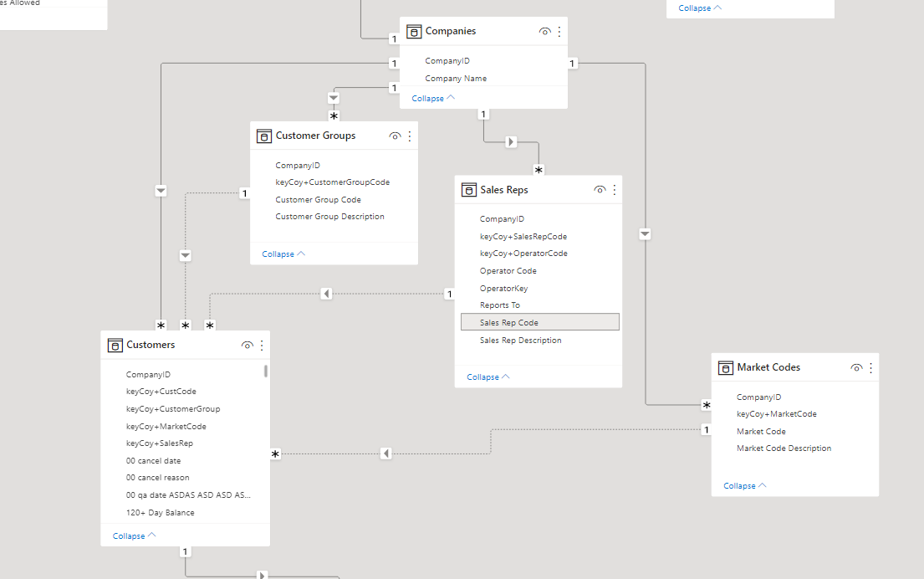
Task: Collapse the Companies table
Action: [433, 99]
